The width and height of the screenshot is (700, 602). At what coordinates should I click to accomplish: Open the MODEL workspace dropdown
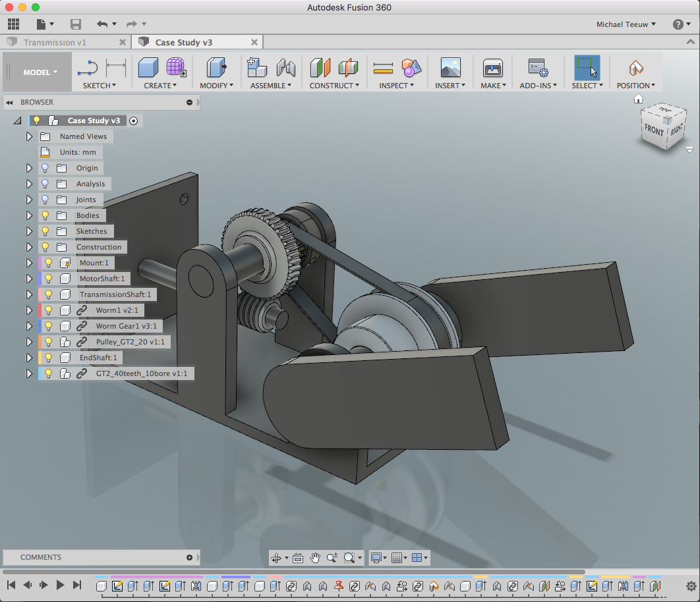click(40, 72)
